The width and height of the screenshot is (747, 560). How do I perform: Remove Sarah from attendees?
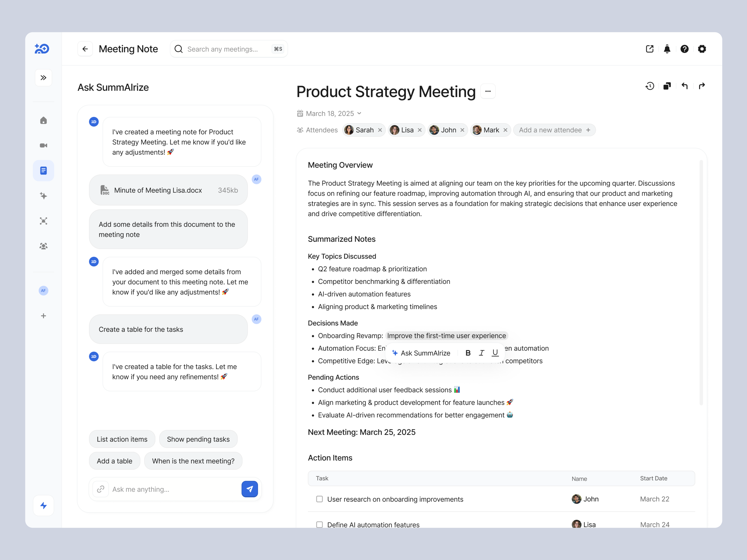pyautogui.click(x=380, y=130)
